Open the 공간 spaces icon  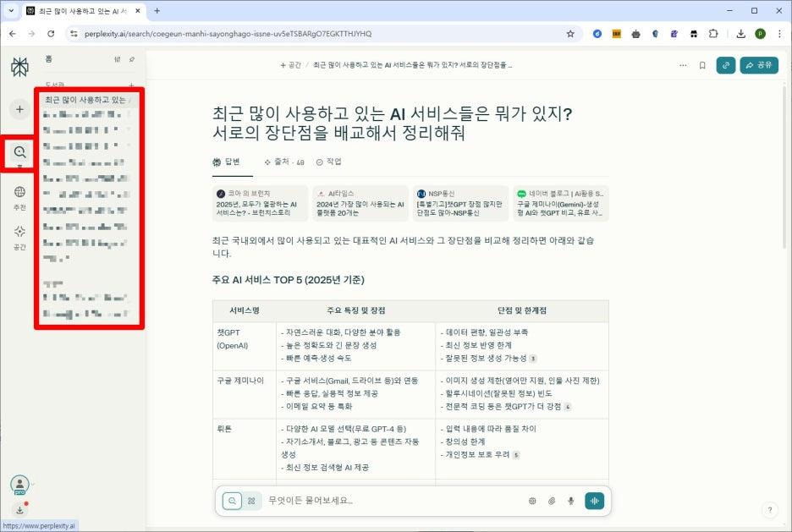click(19, 231)
